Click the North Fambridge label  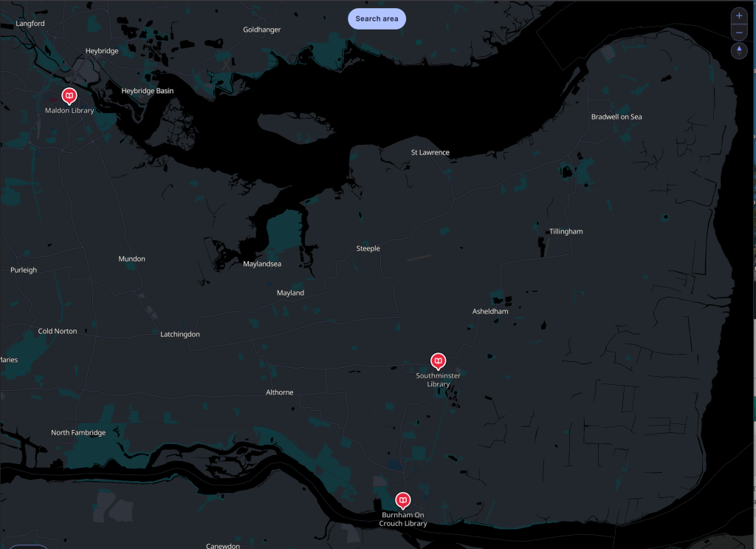pyautogui.click(x=78, y=433)
